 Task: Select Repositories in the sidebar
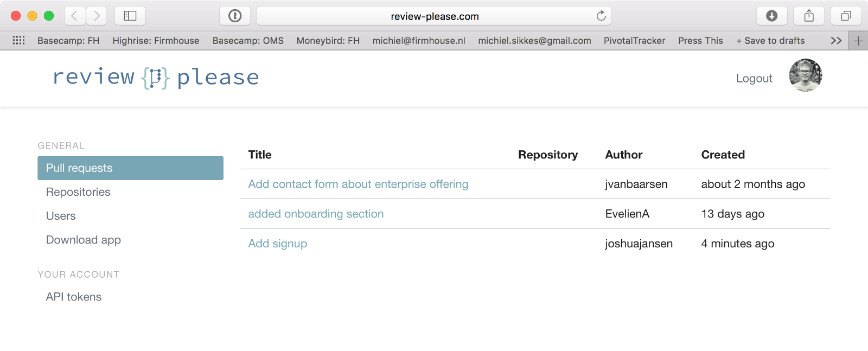point(78,192)
